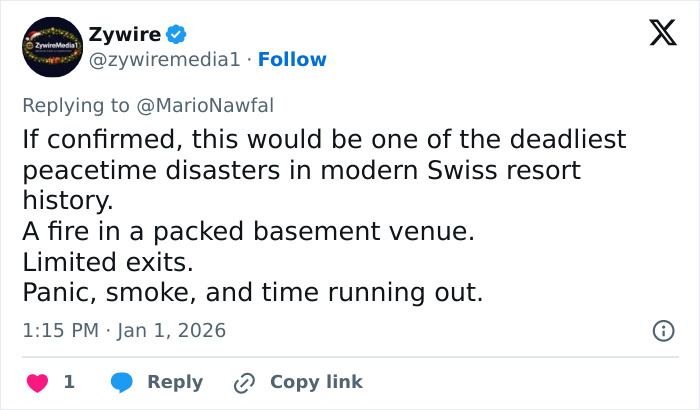Click the X logo
700x410 pixels.
tap(655, 34)
